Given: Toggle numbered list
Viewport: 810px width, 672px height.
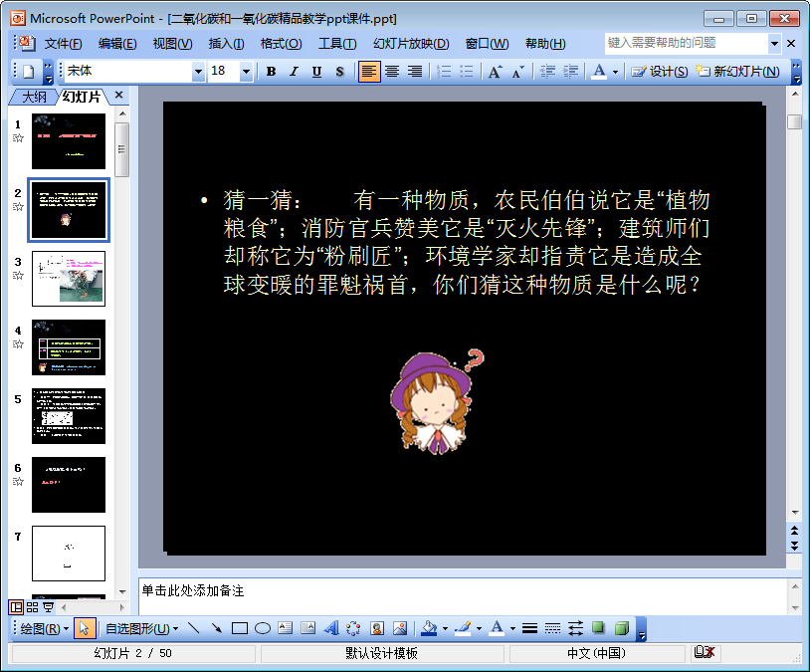Looking at the screenshot, I should coord(444,72).
